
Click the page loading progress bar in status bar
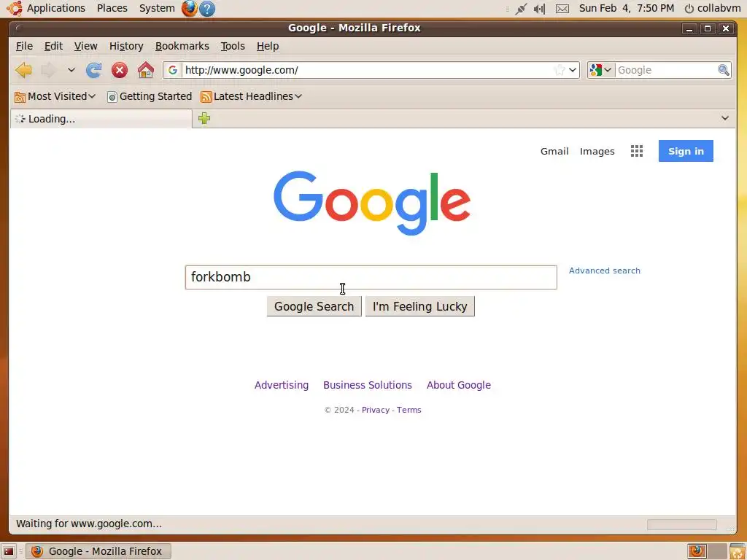(x=681, y=524)
